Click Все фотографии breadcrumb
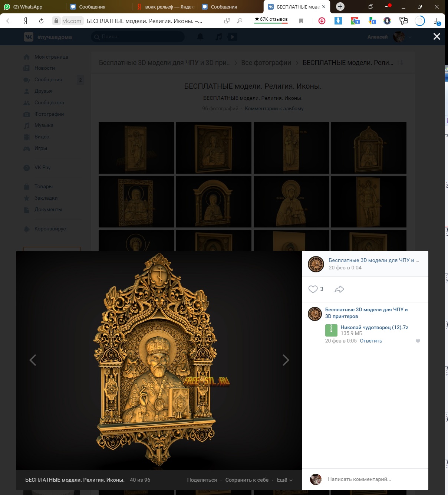The height and width of the screenshot is (495, 448). (266, 63)
